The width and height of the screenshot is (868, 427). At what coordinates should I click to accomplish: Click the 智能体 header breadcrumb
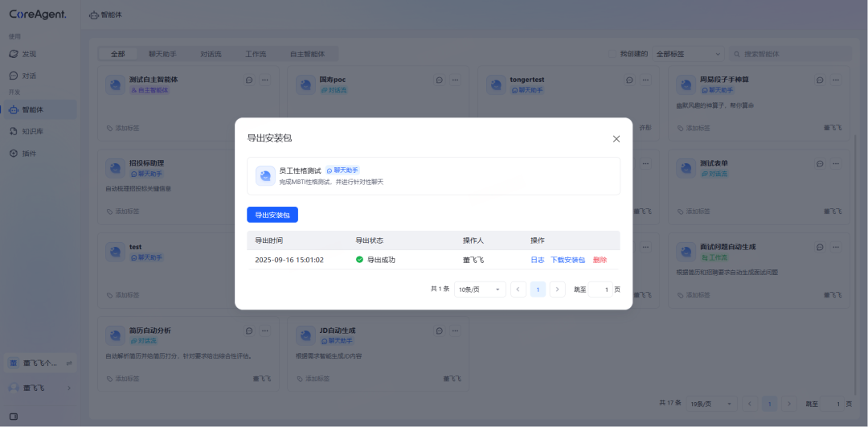[x=106, y=15]
